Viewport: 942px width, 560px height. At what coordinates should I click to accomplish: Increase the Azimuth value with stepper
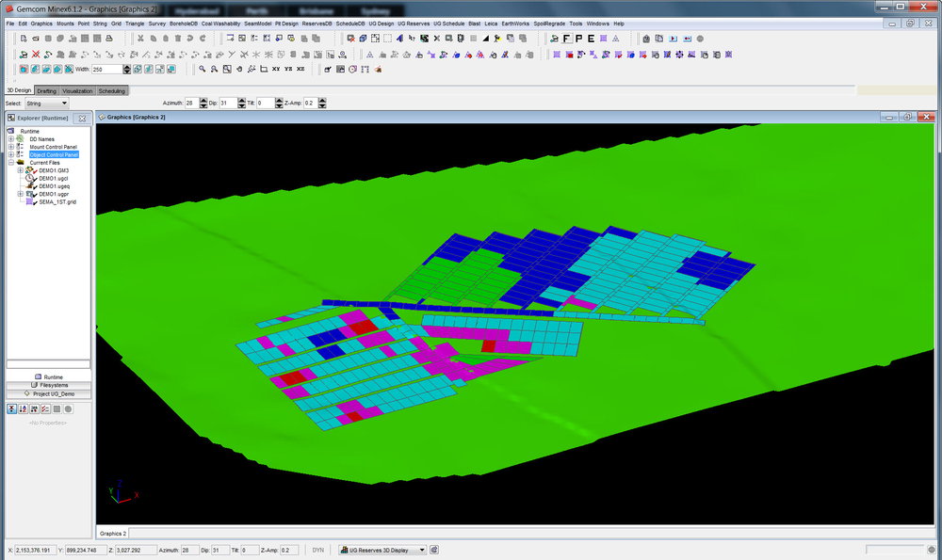click(x=202, y=101)
